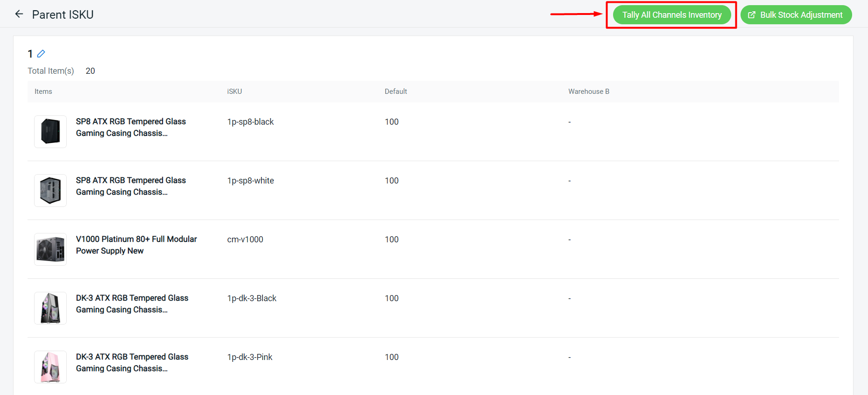Click the Warehouse B column header

[x=588, y=92]
